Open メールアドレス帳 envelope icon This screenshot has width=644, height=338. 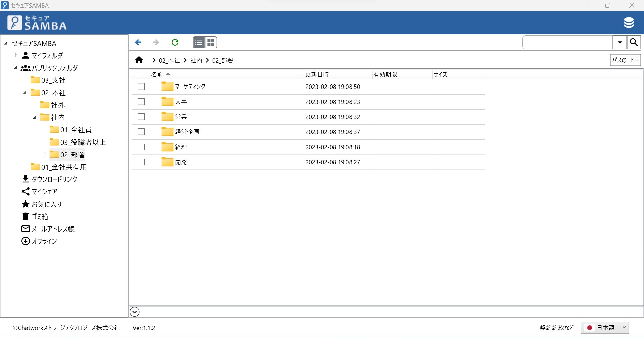pos(25,229)
